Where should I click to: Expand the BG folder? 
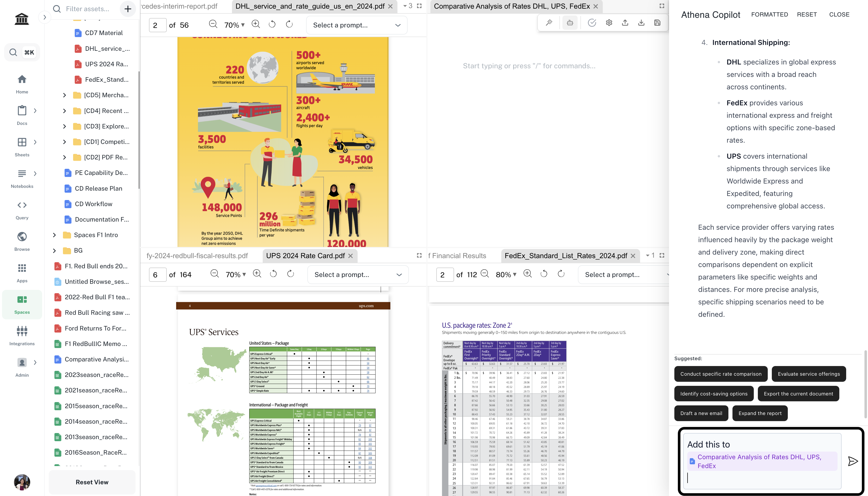coord(54,250)
